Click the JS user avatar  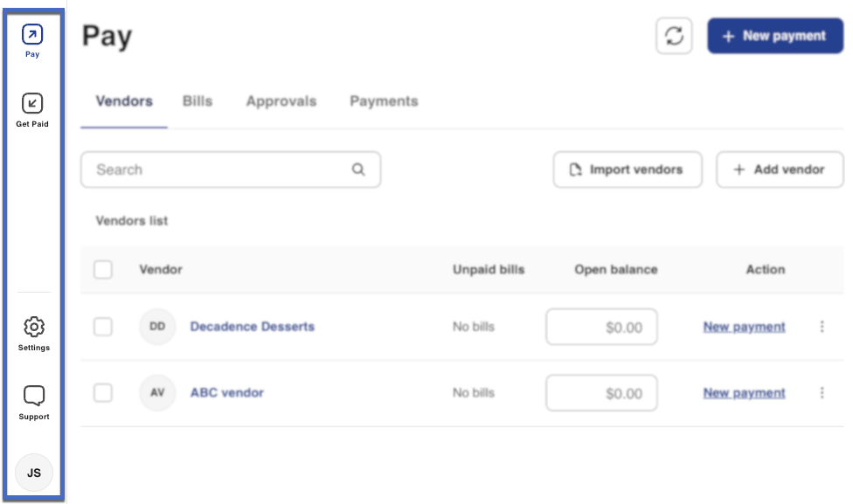34,473
